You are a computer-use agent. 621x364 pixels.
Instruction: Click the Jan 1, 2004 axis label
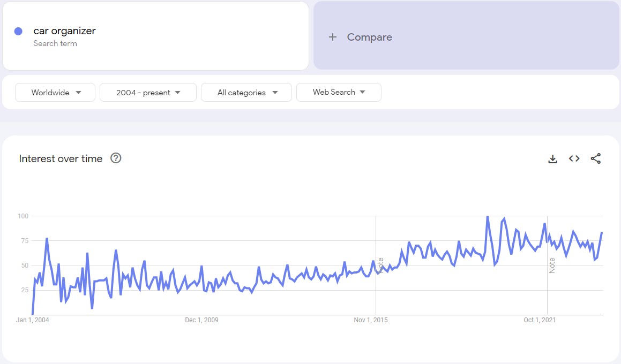click(x=33, y=320)
